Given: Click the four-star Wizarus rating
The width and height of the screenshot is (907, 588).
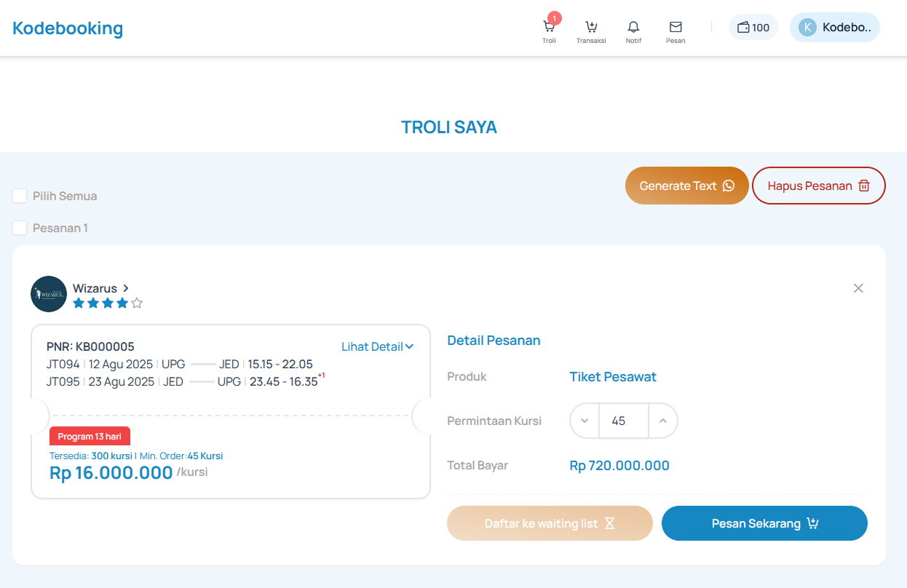Looking at the screenshot, I should click(107, 303).
